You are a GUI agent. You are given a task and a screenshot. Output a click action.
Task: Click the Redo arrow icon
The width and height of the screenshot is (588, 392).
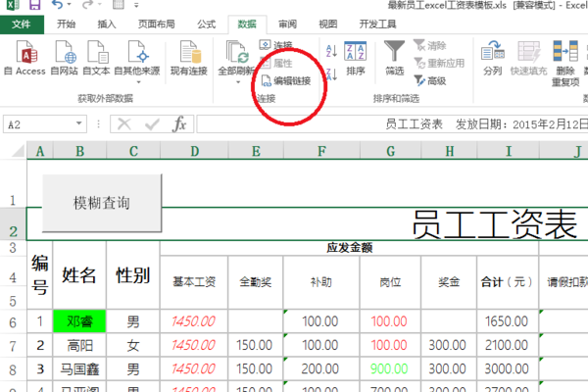click(88, 5)
